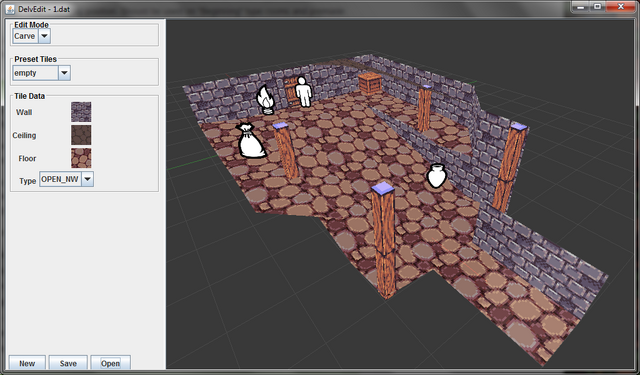Image resolution: width=640 pixels, height=375 pixels.
Task: Click the Save button
Action: (68, 363)
